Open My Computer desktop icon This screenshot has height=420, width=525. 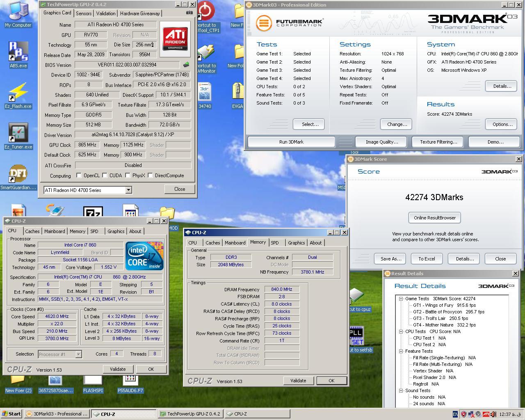point(18,14)
